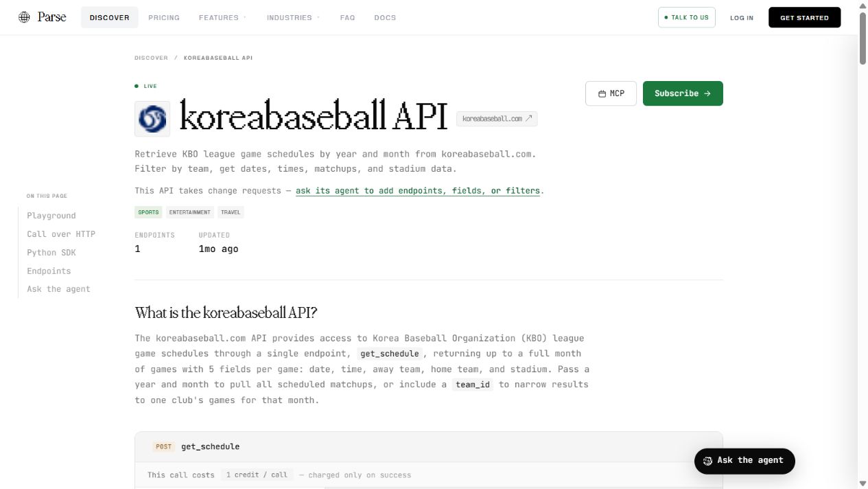Click the Log In link
This screenshot has width=868, height=489.
[742, 18]
